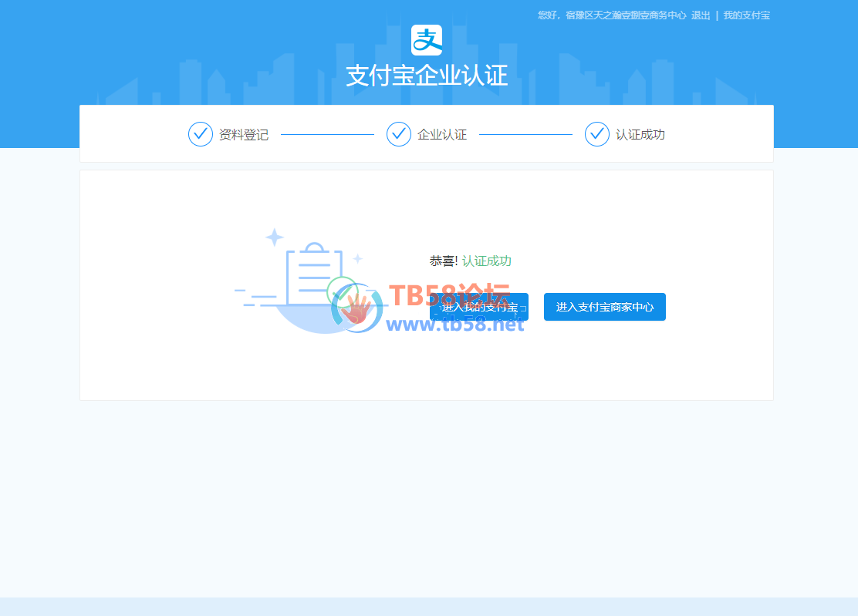Click the 认证成功 step label
Image resolution: width=858 pixels, height=616 pixels.
[x=640, y=134]
